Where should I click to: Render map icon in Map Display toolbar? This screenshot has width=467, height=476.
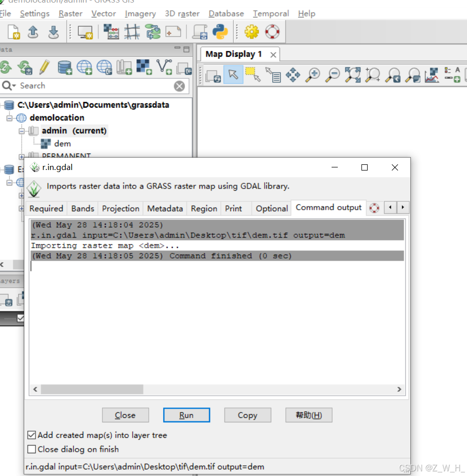213,75
